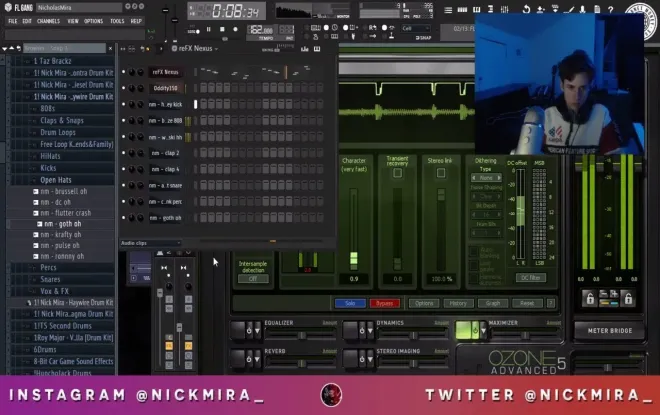The height and width of the screenshot is (415, 660).
Task: Click the Ozone help question mark button
Action: (x=551, y=303)
